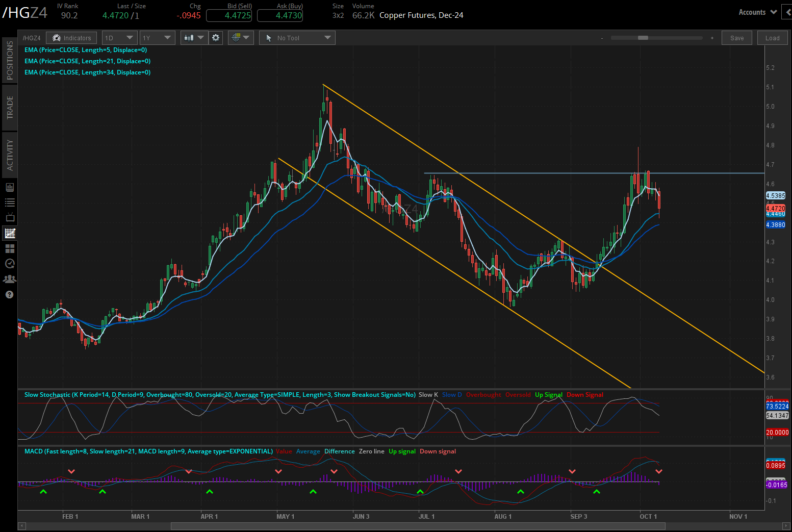Click the Load button
This screenshot has height=532, width=792.
click(772, 37)
